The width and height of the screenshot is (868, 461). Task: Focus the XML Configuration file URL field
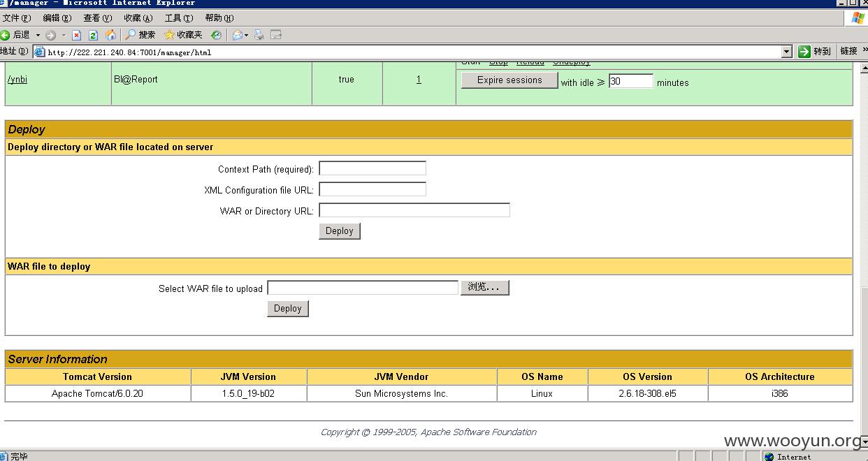point(372,189)
